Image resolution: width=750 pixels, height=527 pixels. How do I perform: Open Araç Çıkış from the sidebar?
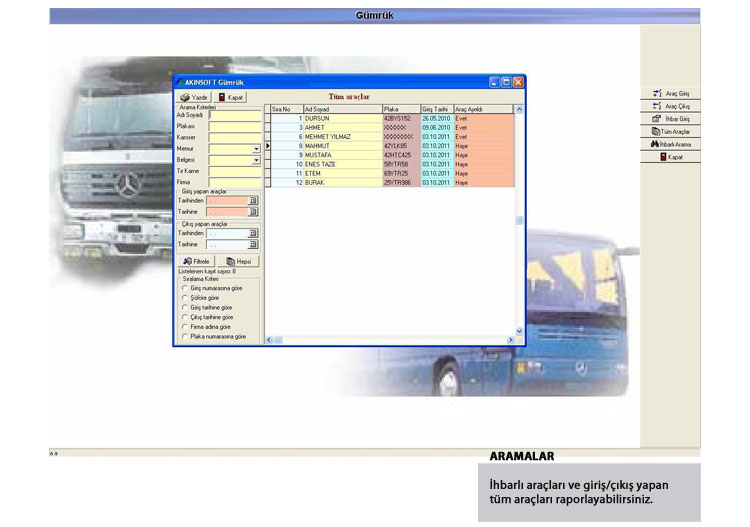[670, 106]
